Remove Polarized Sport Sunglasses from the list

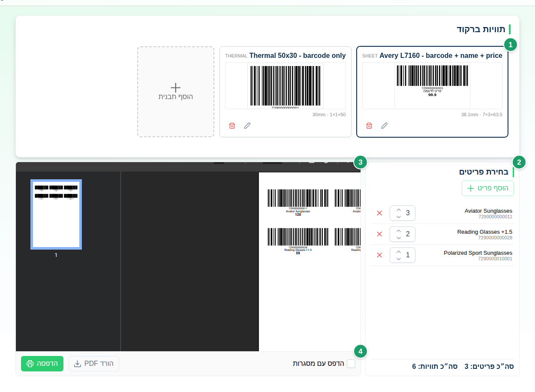point(379,255)
